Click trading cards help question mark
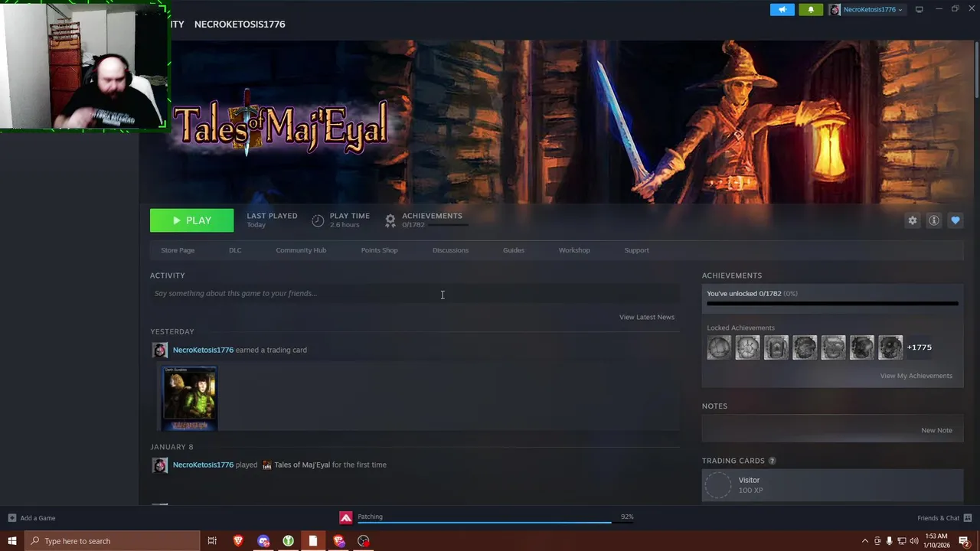 coord(772,461)
